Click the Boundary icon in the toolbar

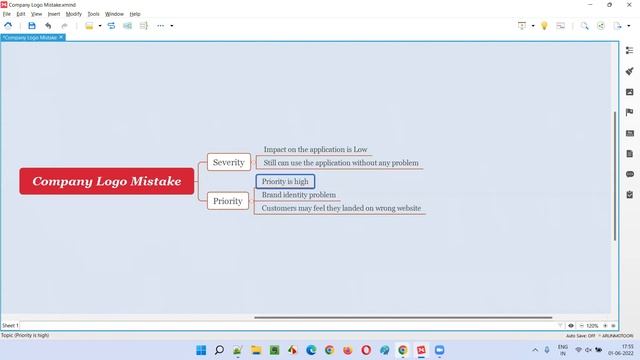tap(127, 26)
